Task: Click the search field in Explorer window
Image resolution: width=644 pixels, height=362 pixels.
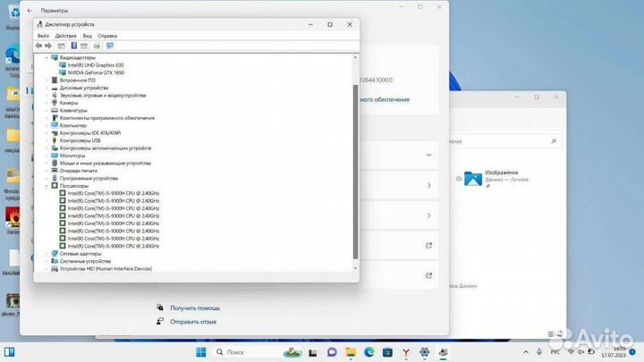Action: [x=505, y=141]
